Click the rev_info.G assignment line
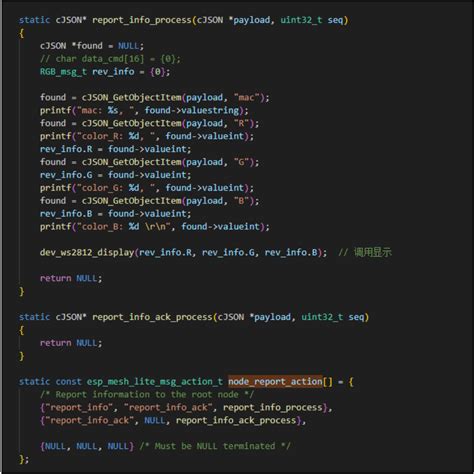Image resolution: width=474 pixels, height=474 pixels. [116, 175]
